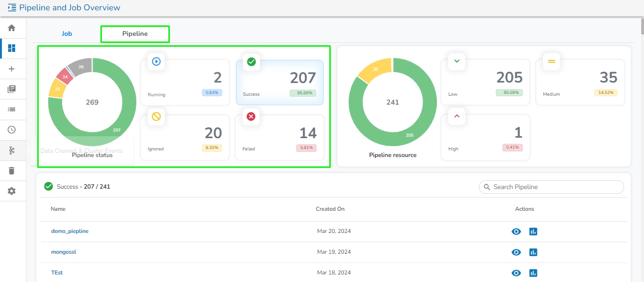644x282 pixels.
Task: Click the list view icon in sidebar
Action: click(x=12, y=109)
